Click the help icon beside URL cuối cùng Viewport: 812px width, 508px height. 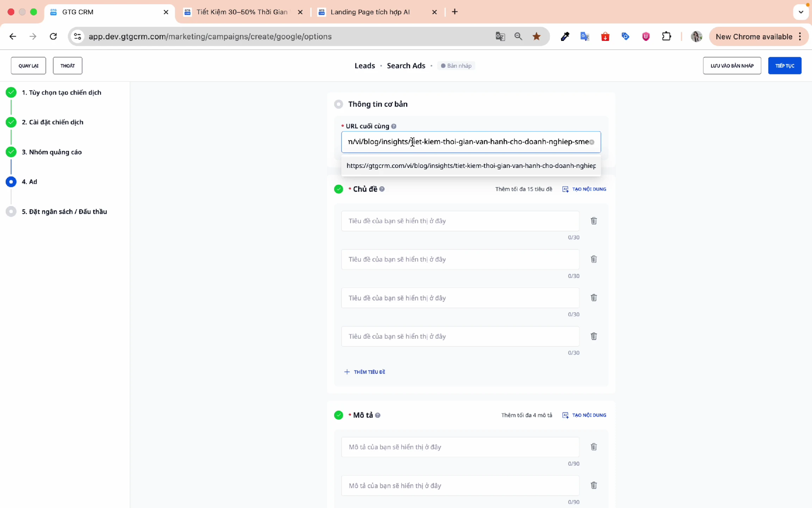pos(394,126)
